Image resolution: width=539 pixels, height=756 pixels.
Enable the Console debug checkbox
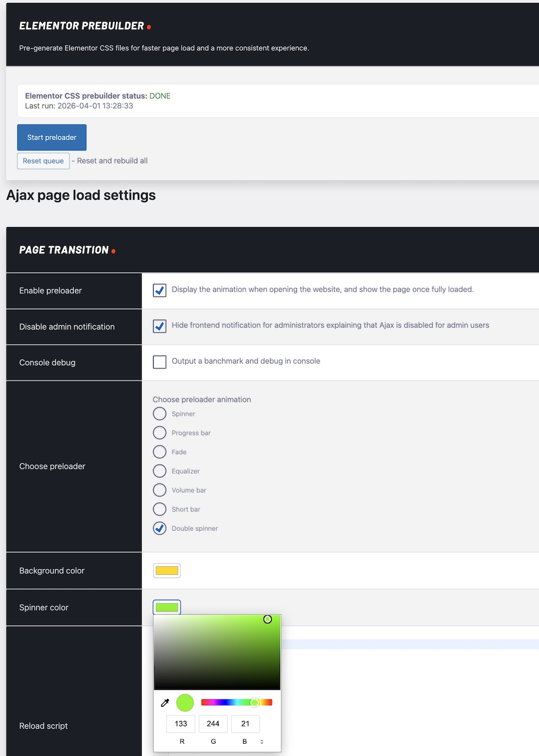160,362
